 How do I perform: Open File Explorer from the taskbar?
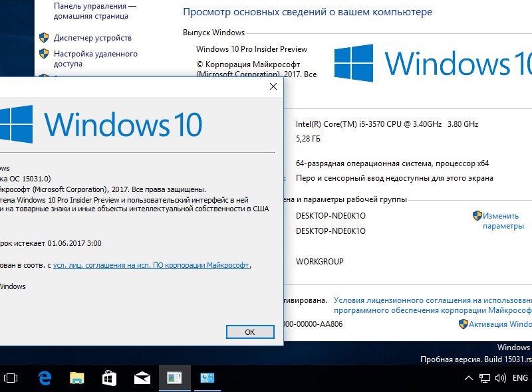77,378
